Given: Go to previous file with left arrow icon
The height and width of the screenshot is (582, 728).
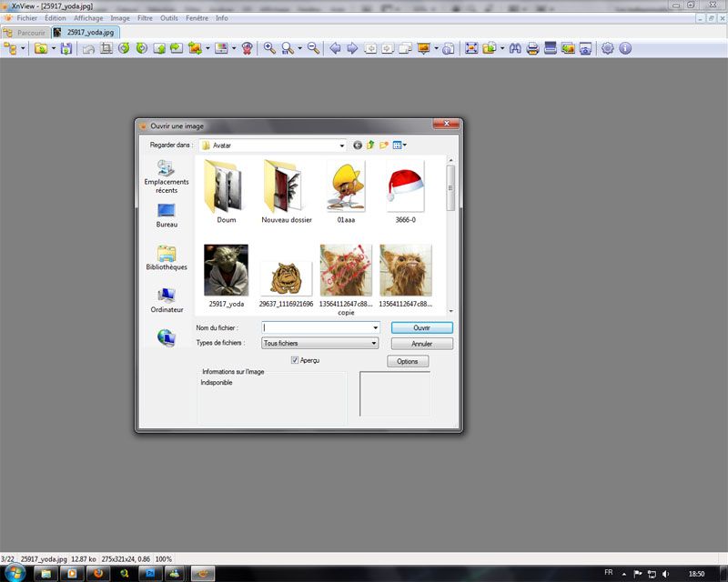Looking at the screenshot, I should click(335, 48).
